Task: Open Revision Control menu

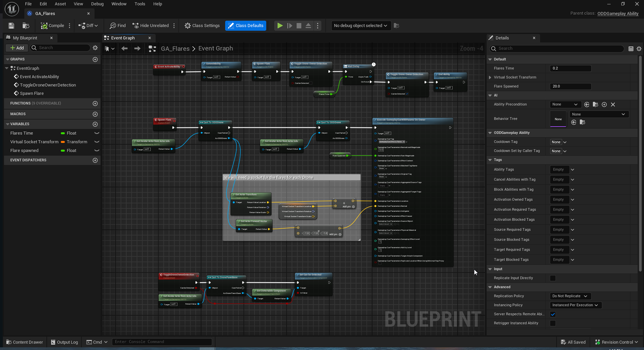Action: [x=616, y=342]
